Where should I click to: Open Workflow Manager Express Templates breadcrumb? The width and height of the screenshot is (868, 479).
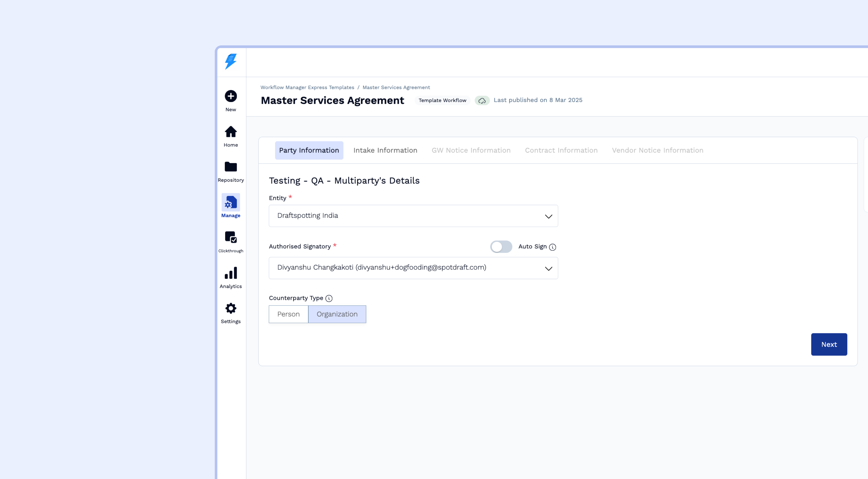[307, 87]
